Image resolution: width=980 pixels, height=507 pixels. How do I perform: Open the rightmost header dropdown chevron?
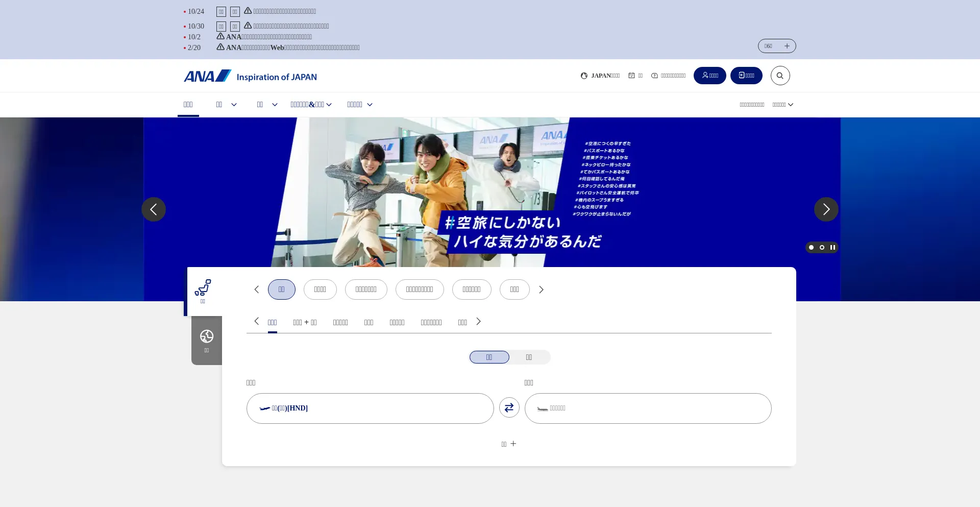click(792, 105)
